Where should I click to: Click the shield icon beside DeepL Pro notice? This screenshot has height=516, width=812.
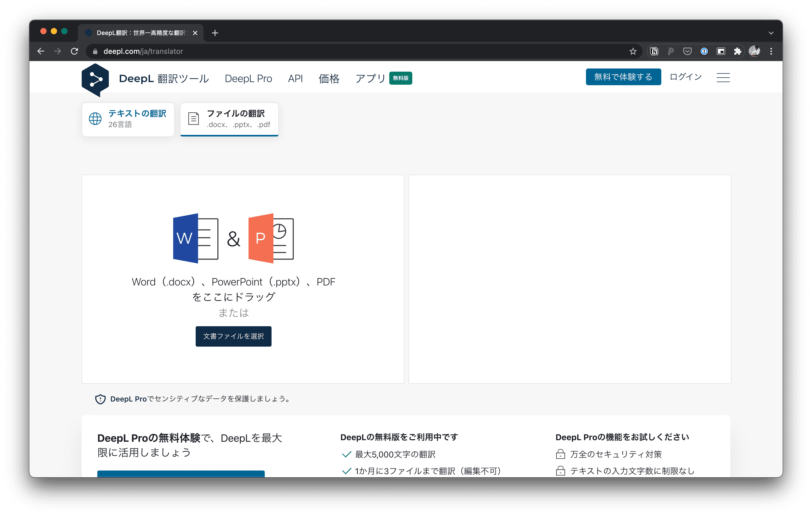click(x=100, y=399)
